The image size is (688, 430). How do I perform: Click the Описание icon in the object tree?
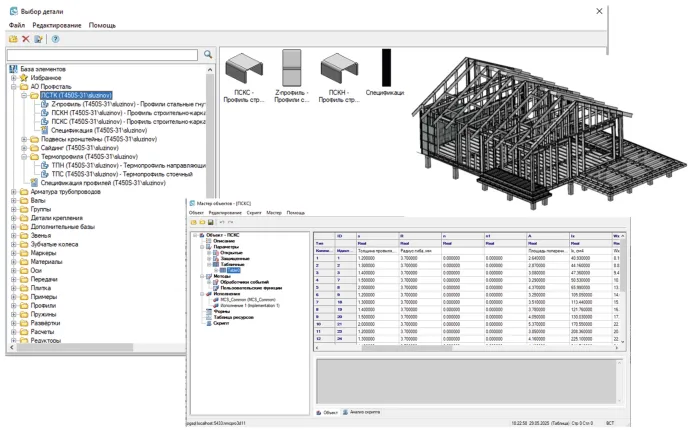[x=209, y=241]
